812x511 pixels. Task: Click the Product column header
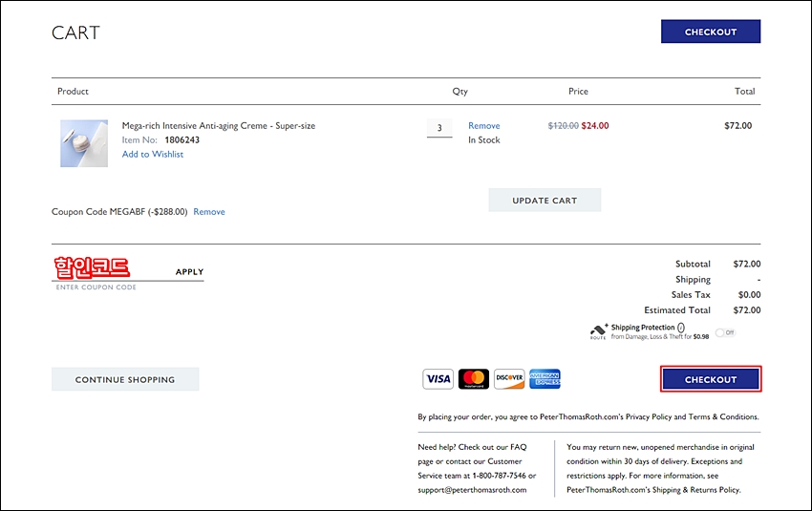[73, 91]
